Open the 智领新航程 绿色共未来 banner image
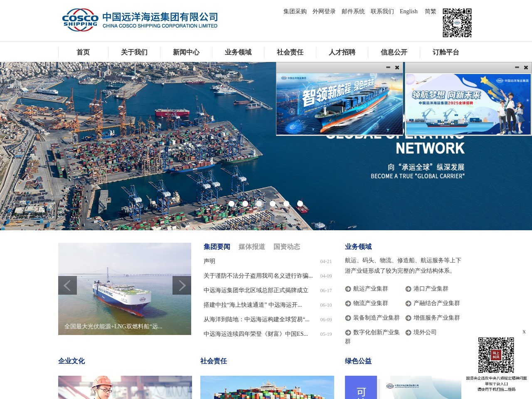The height and width of the screenshot is (399, 532). (340, 104)
